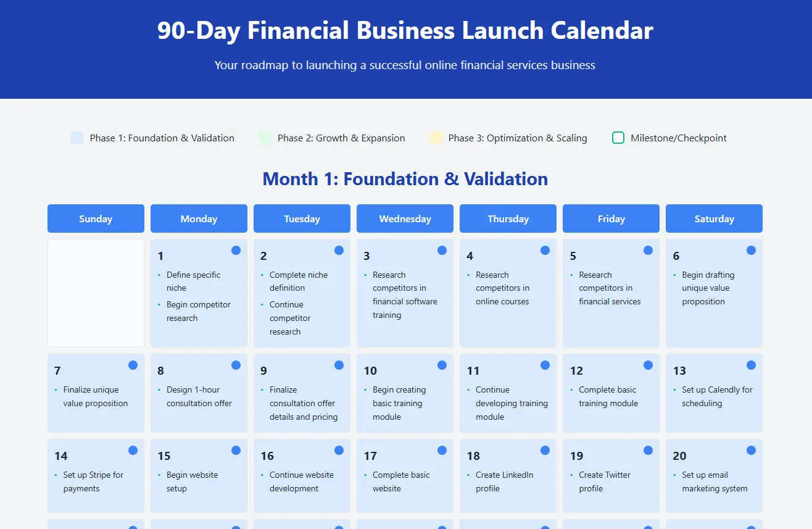Click the blue dot on day 3
This screenshot has height=529, width=812.
442,250
